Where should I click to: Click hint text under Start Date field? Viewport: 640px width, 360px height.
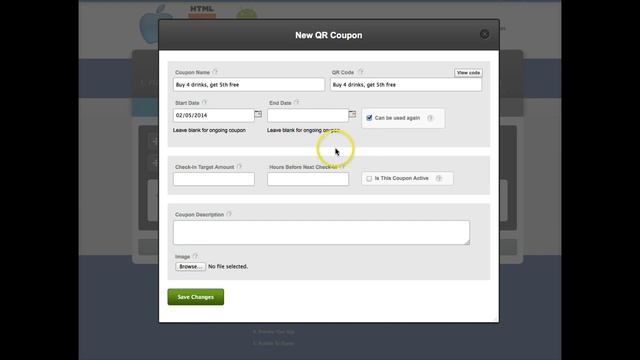click(x=209, y=130)
